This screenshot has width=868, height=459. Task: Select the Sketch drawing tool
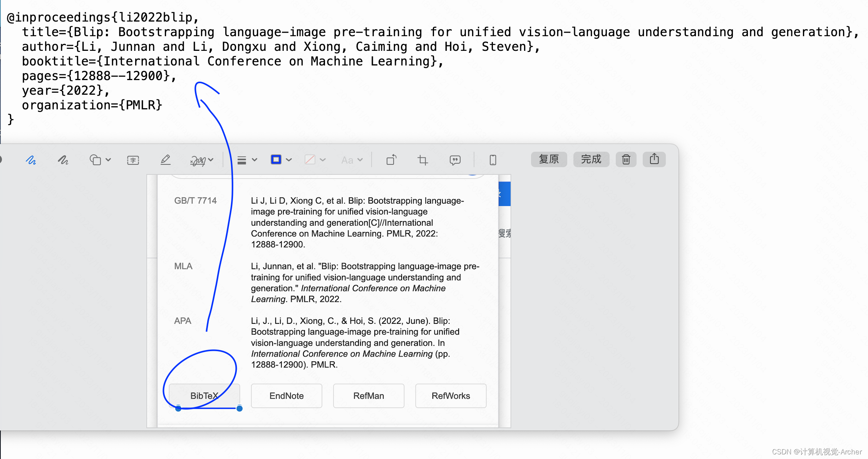[x=31, y=160]
